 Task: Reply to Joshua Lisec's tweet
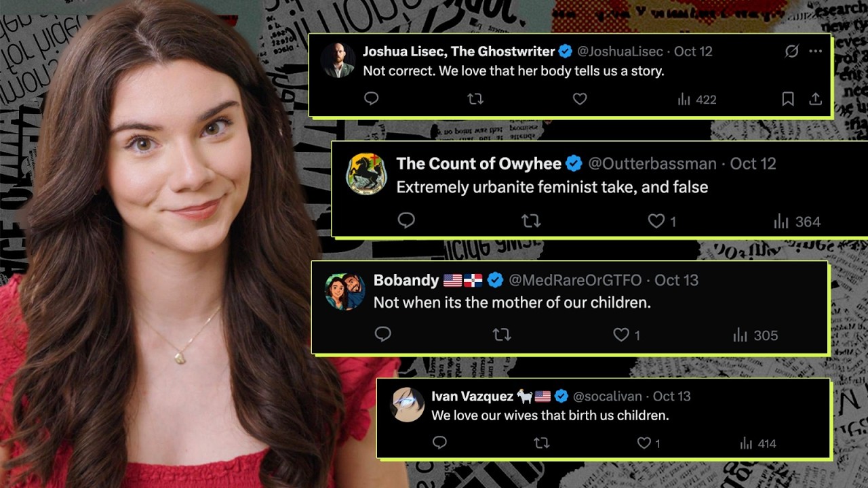click(371, 99)
